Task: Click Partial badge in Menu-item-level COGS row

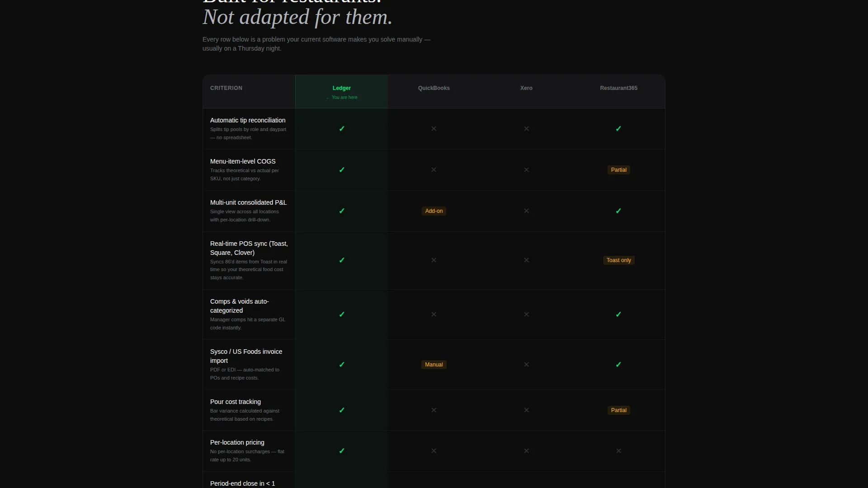Action: point(618,170)
